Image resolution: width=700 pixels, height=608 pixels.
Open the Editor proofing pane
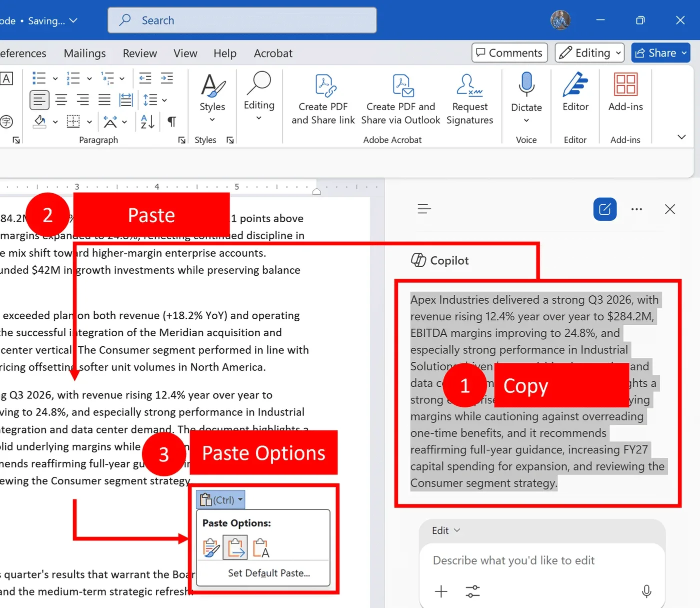(575, 93)
